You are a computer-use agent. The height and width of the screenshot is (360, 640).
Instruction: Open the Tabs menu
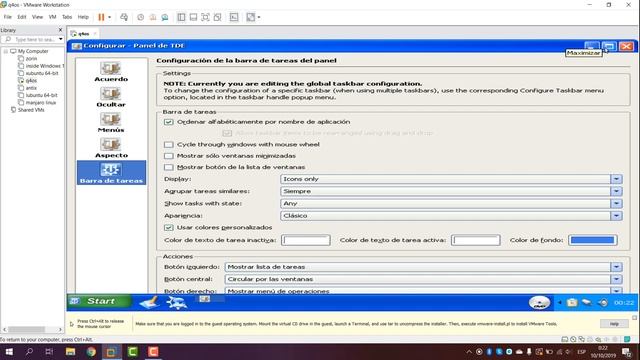[x=67, y=17]
